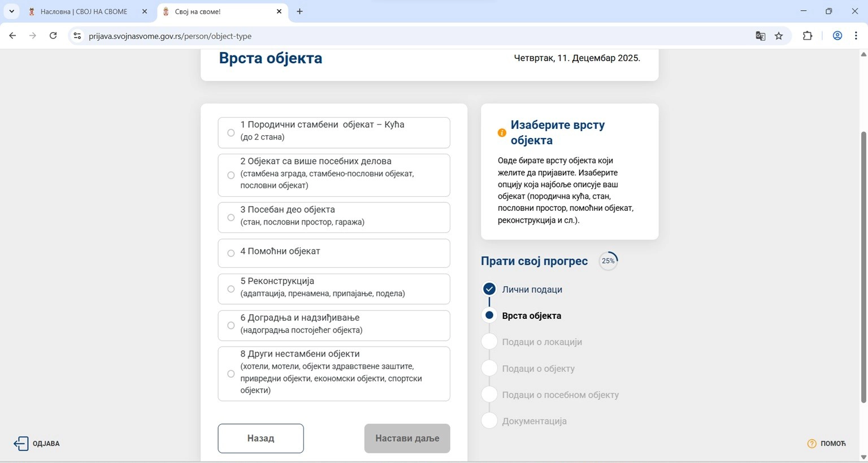
Task: Open the browser profile icon
Action: [x=837, y=36]
